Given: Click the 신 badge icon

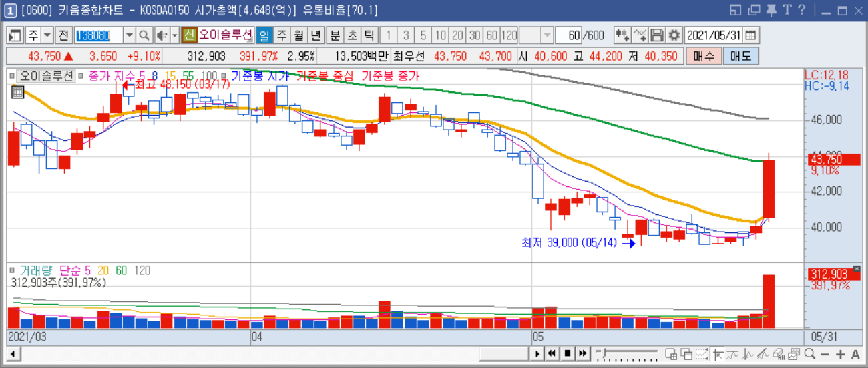Looking at the screenshot, I should tap(189, 35).
